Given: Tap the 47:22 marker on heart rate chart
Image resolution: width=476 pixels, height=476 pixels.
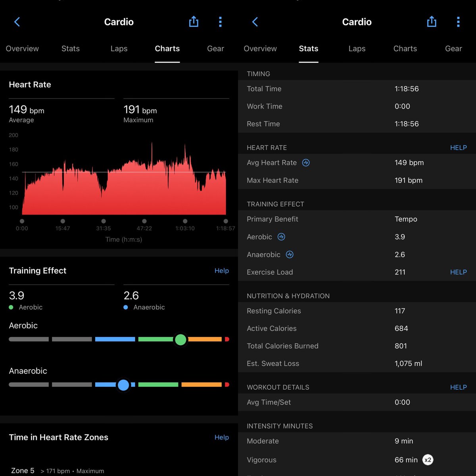Looking at the screenshot, I should coord(144,221).
